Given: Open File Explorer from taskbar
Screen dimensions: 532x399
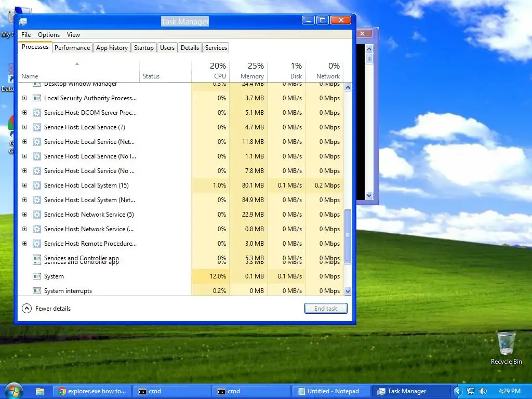Looking at the screenshot, I should point(40,391).
